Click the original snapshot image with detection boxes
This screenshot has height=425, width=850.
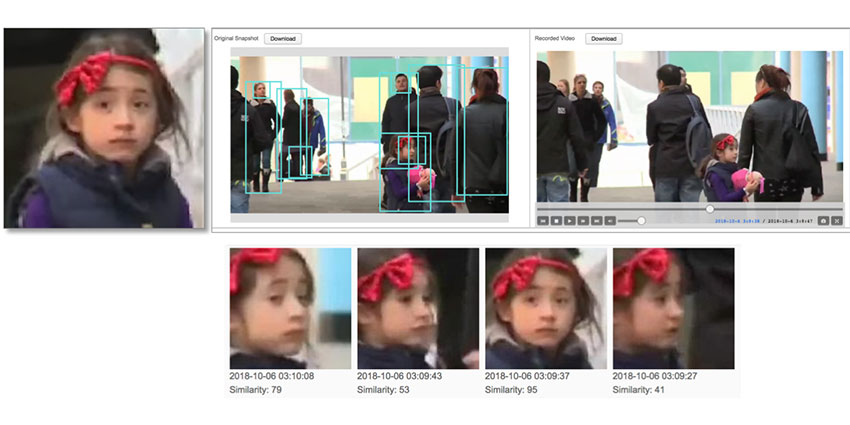[370, 134]
